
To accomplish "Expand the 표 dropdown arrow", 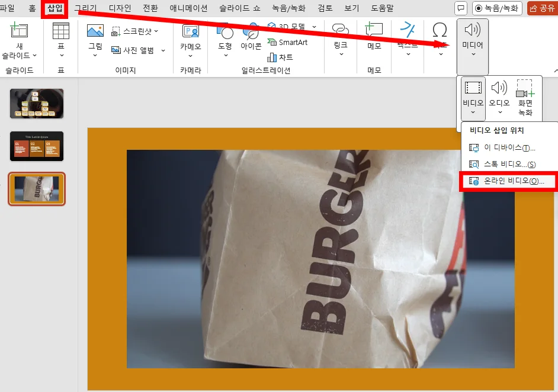I will [x=62, y=55].
